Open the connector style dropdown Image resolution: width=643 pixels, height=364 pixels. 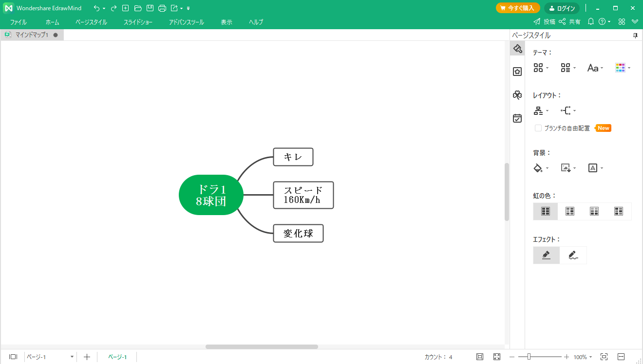coord(568,111)
